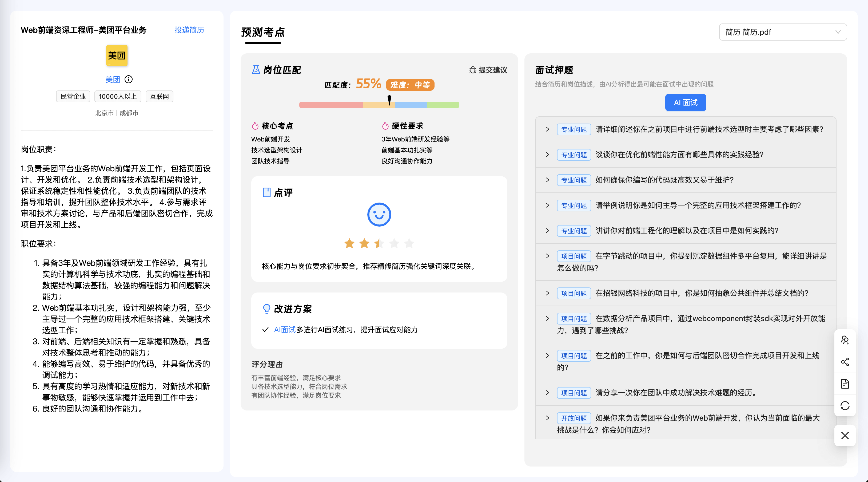Click the second gold star
Screen dimensions: 868x482
(364, 243)
